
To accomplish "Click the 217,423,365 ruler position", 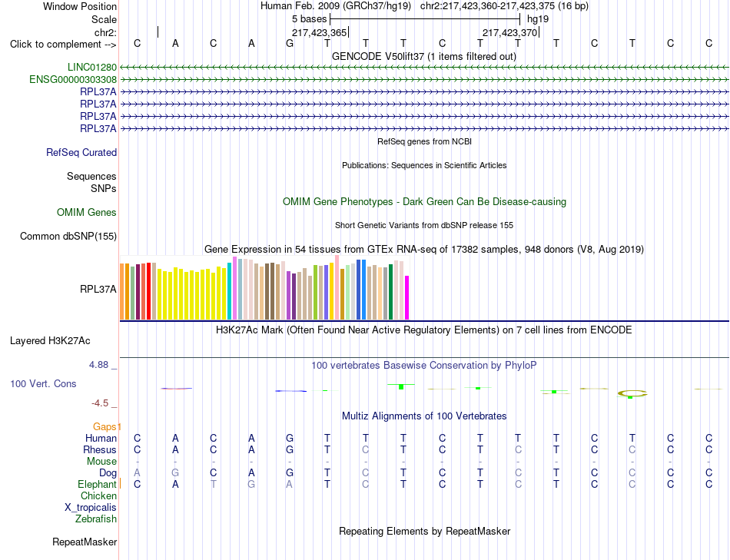I will (320, 33).
